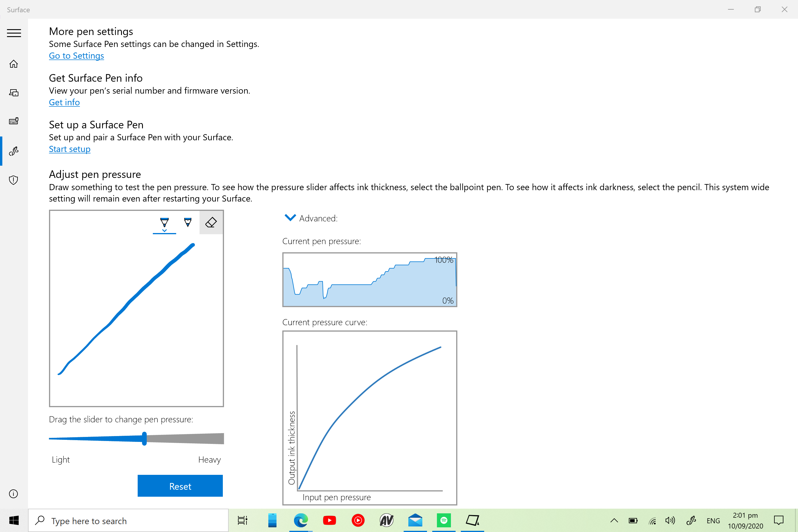Click the Get info link

pyautogui.click(x=64, y=102)
